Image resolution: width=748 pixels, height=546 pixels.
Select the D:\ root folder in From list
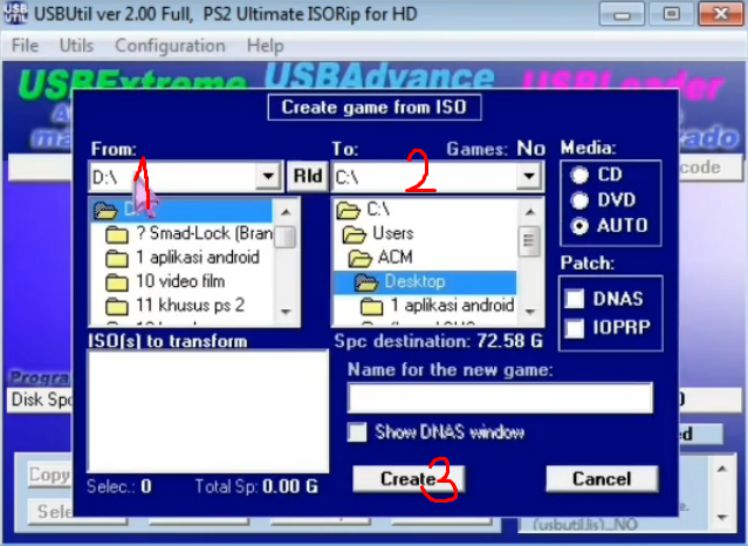(x=182, y=210)
